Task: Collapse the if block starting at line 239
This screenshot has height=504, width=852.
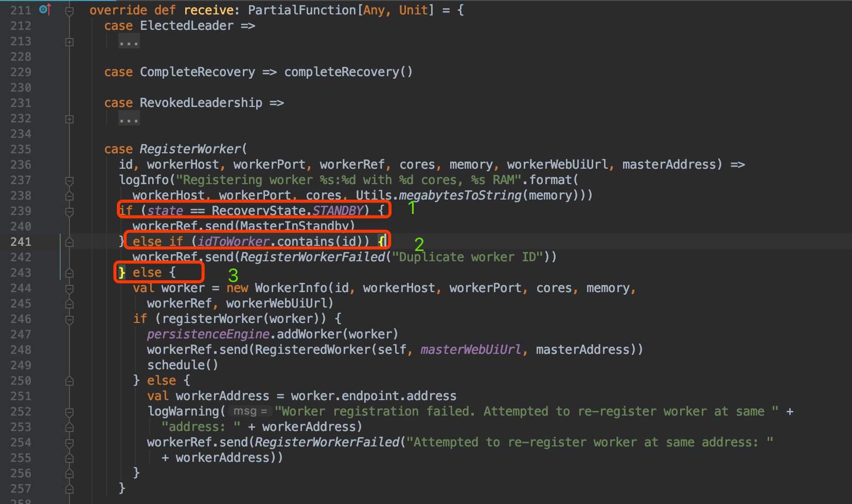Action: coord(69,210)
